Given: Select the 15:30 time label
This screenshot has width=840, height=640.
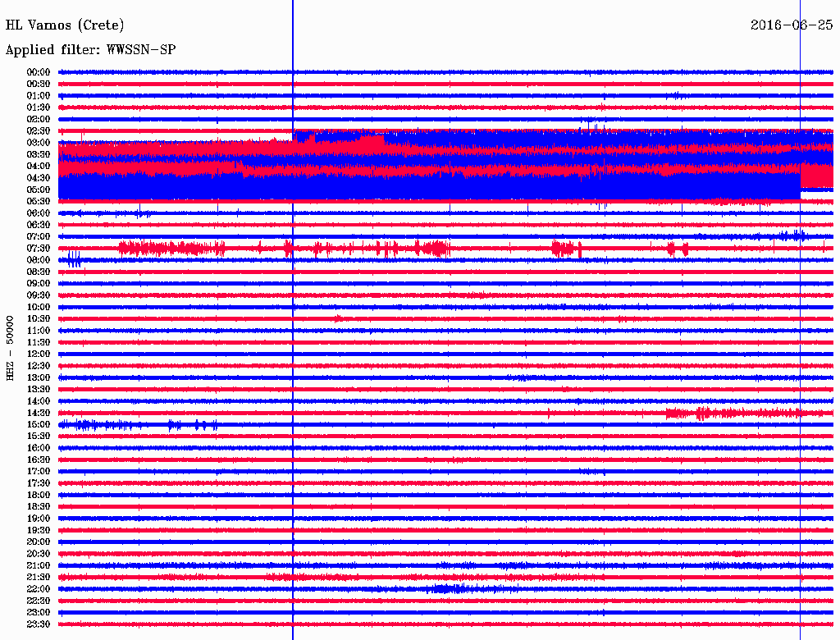Looking at the screenshot, I should (39, 437).
